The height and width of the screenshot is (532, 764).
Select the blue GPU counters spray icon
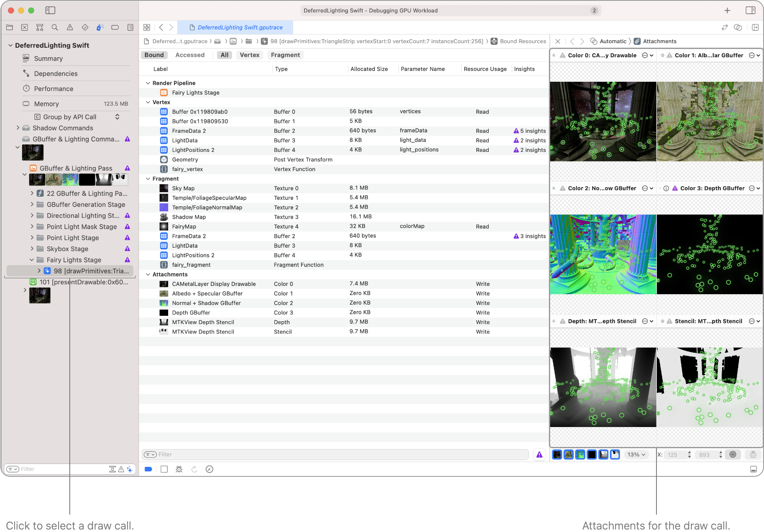(100, 27)
